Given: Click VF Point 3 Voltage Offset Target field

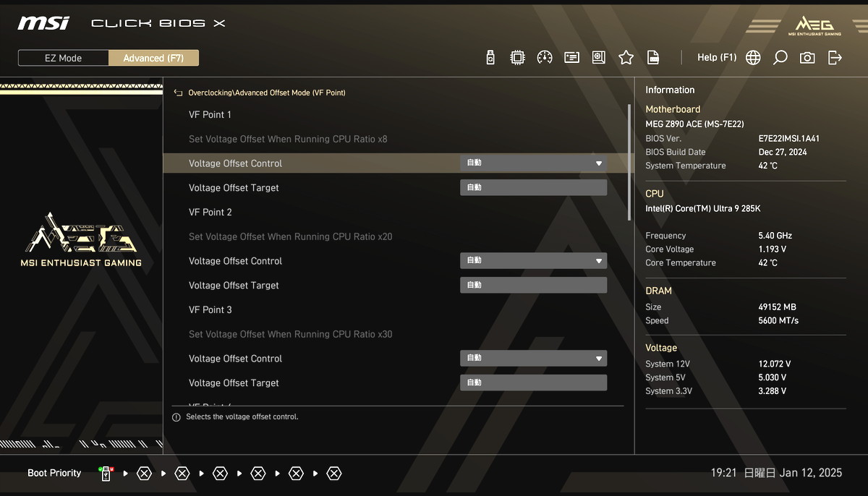Looking at the screenshot, I should point(533,383).
